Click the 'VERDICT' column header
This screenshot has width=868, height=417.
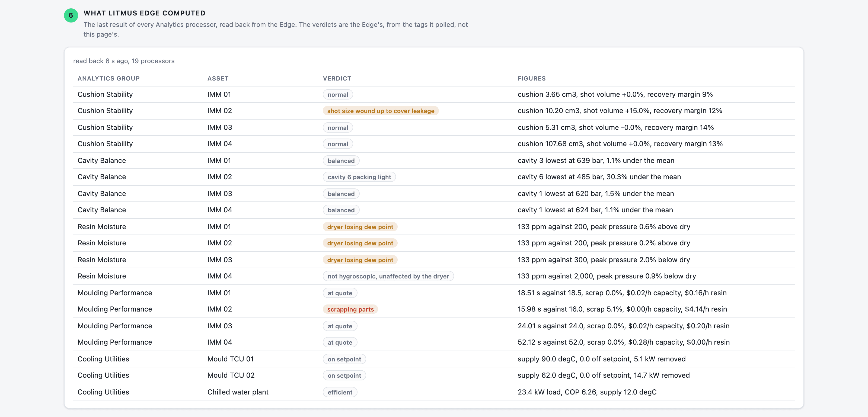point(337,78)
